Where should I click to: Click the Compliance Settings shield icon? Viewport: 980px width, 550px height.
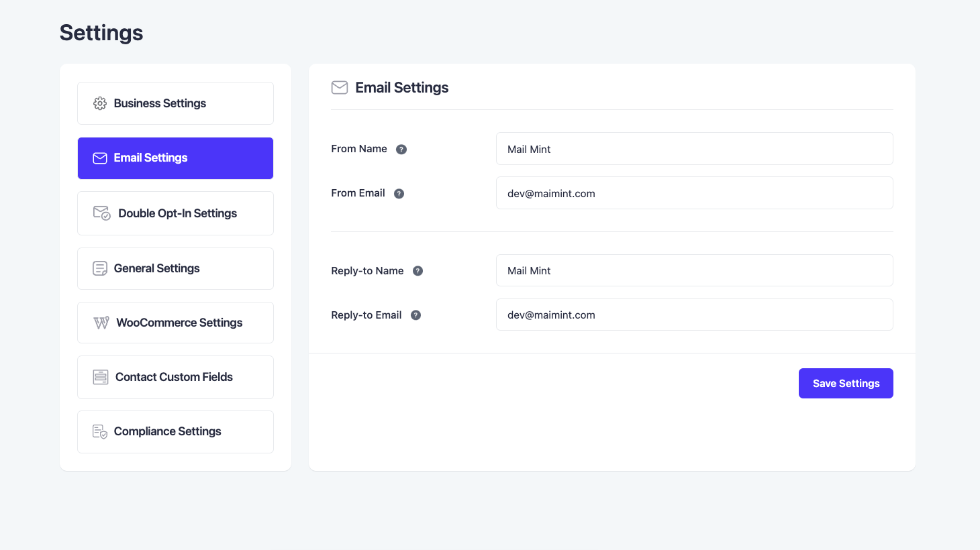coord(100,431)
